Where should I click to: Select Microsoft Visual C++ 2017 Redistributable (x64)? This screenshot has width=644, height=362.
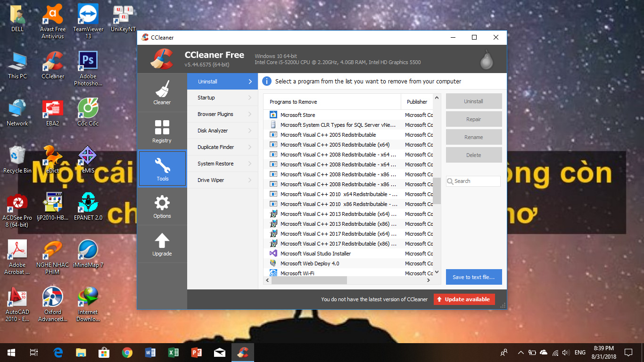[348, 234]
